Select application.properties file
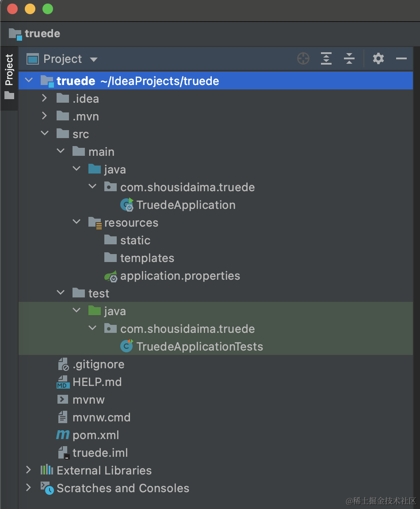 click(180, 276)
